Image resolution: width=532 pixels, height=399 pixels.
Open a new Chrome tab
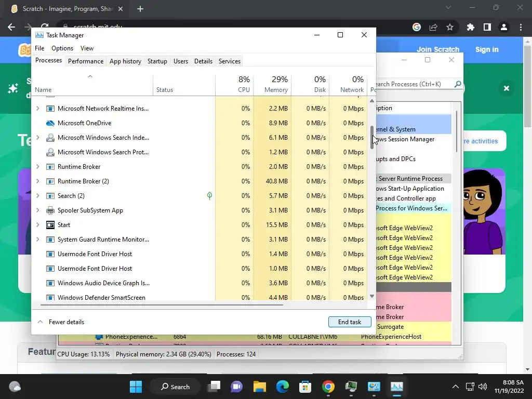tap(140, 9)
